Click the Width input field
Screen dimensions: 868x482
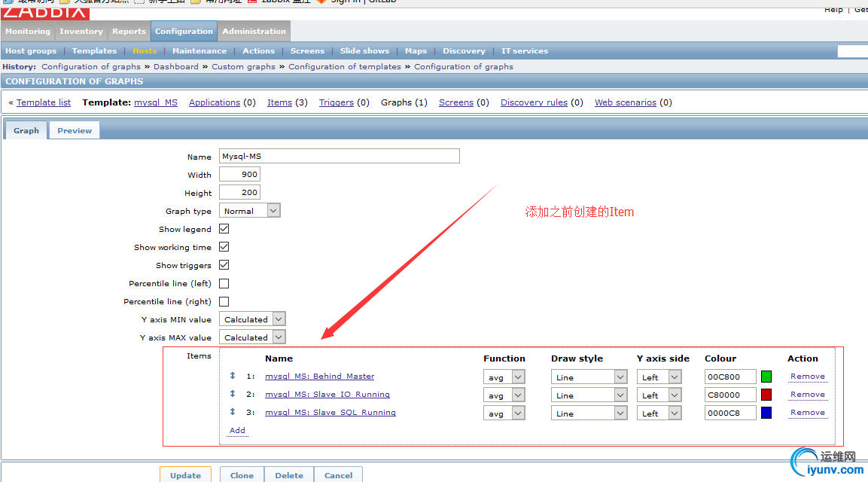point(239,174)
